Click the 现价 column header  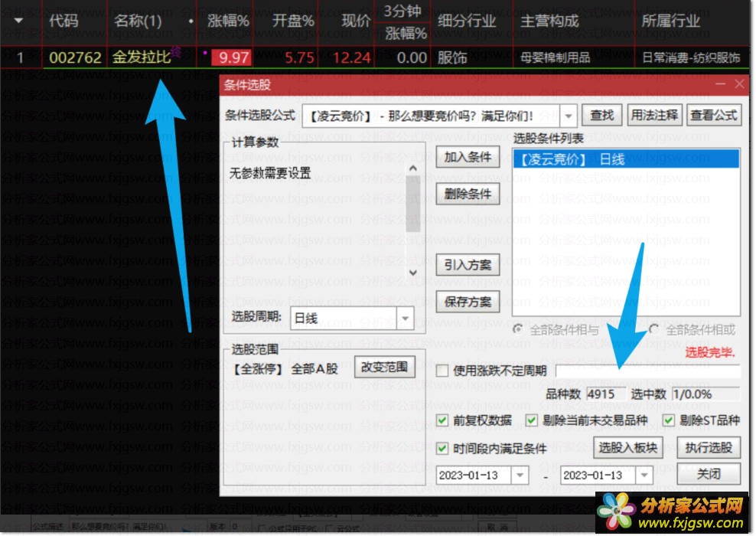tap(356, 21)
